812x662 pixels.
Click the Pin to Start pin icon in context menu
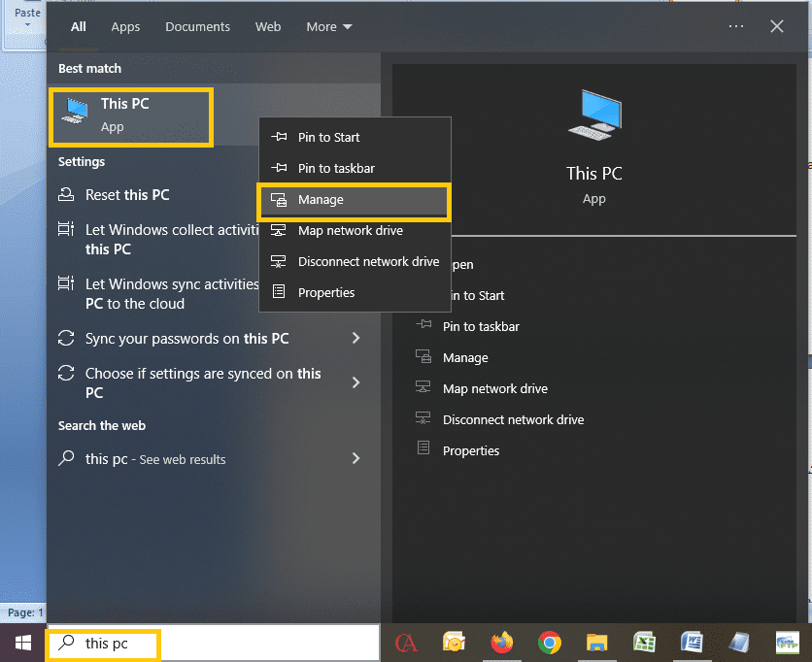[279, 137]
